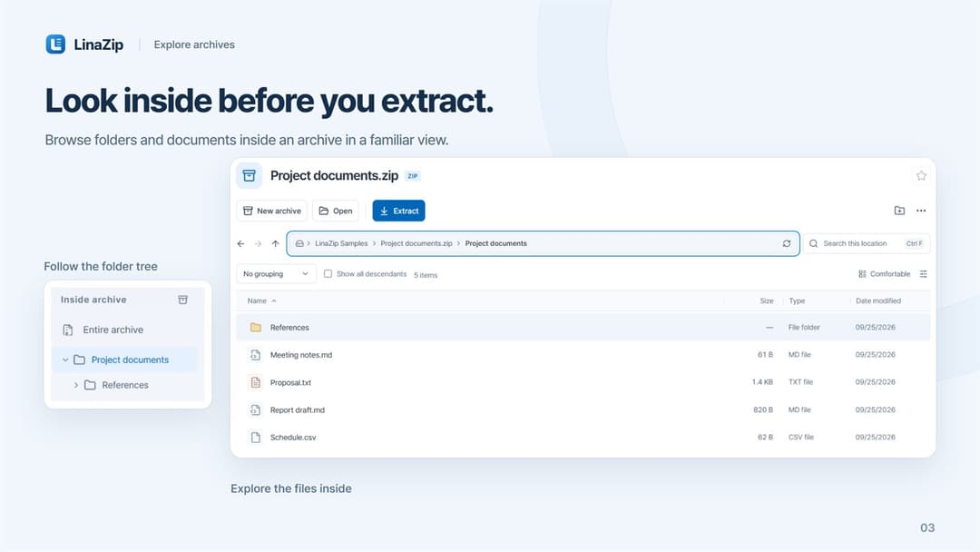Viewport: 980px width, 552px height.
Task: Click the Extract button
Action: coord(398,211)
